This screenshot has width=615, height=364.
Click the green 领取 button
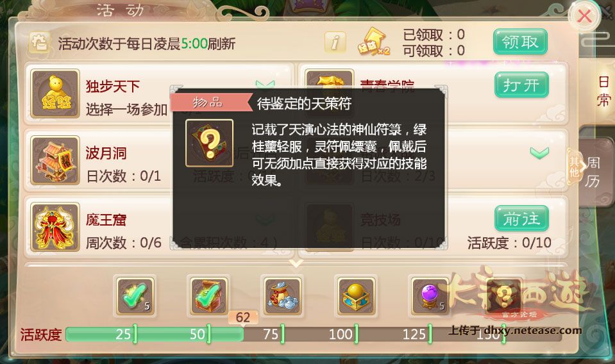click(x=520, y=42)
